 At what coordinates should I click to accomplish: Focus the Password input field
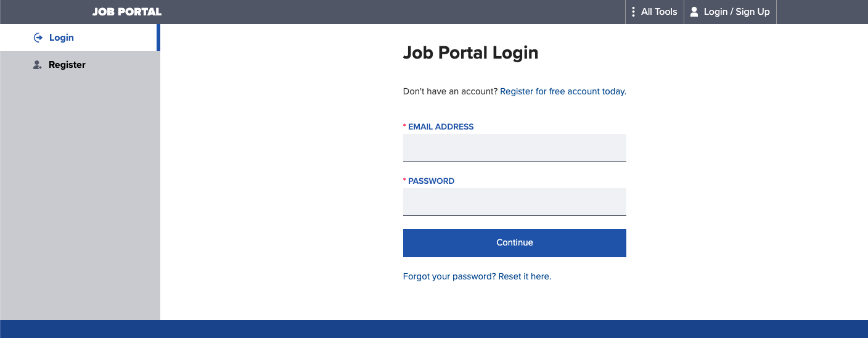(x=514, y=202)
